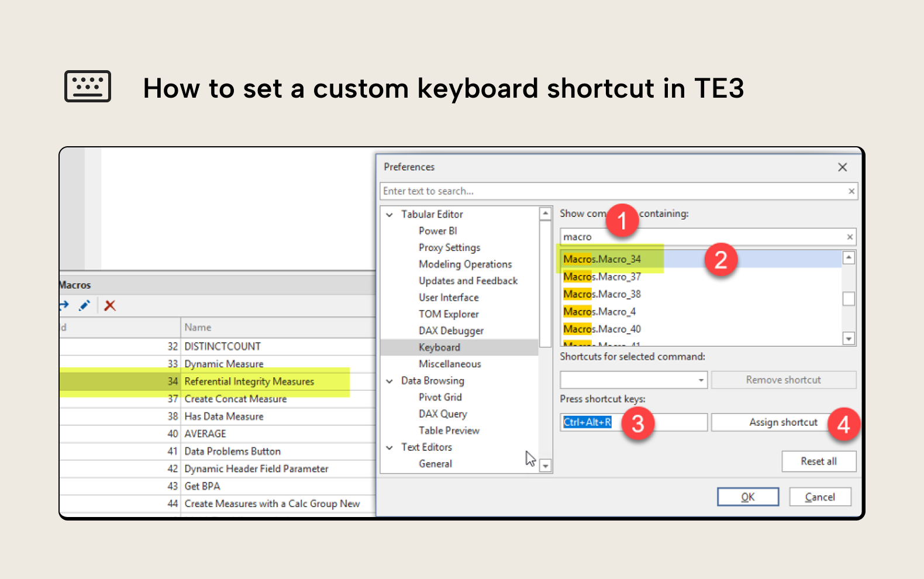
Task: Select Pivot Grid under Data Browsing
Action: (440, 397)
